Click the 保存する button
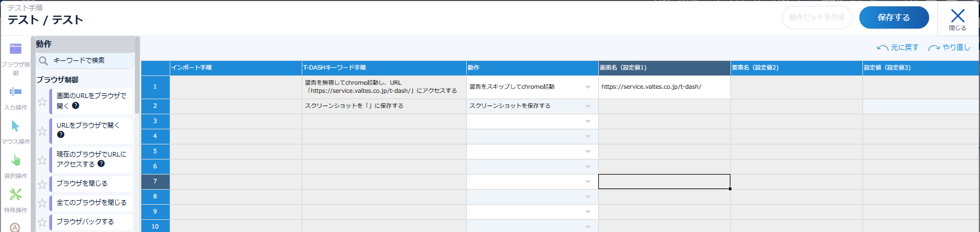Viewport: 980px width, 232px height. coord(894,17)
